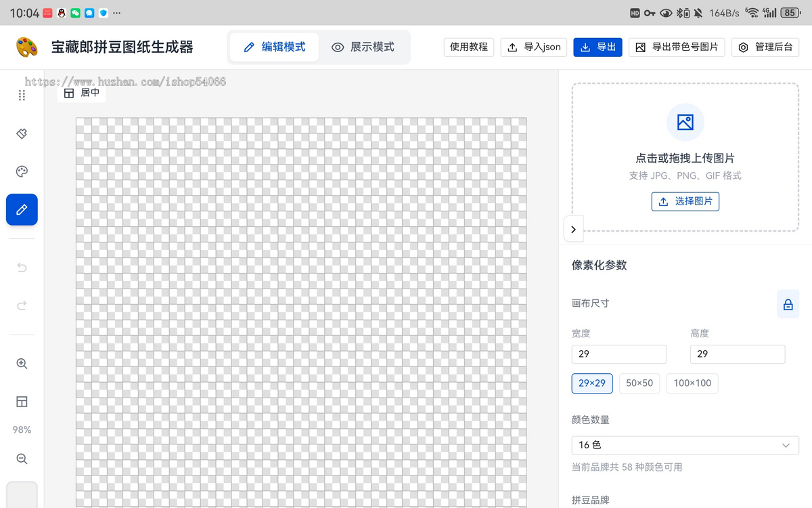Collapse the right panel with chevron
Screen dimensions: 812x508
coord(573,230)
